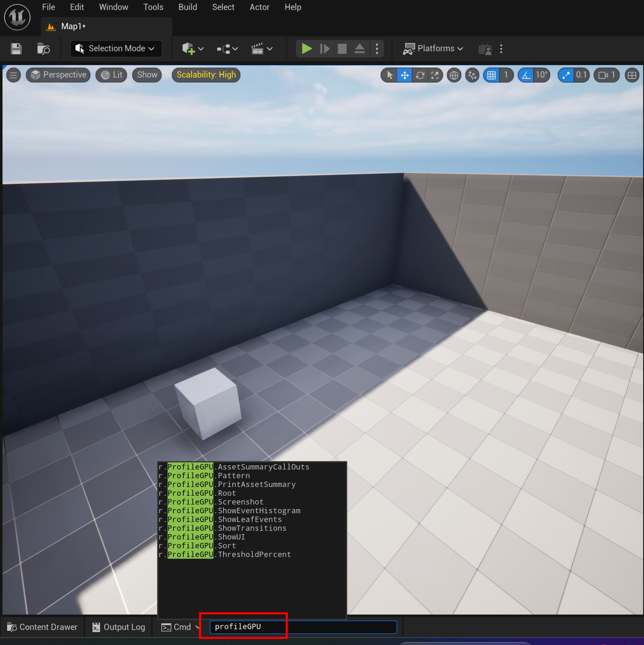Open the Output Log panel

[118, 627]
